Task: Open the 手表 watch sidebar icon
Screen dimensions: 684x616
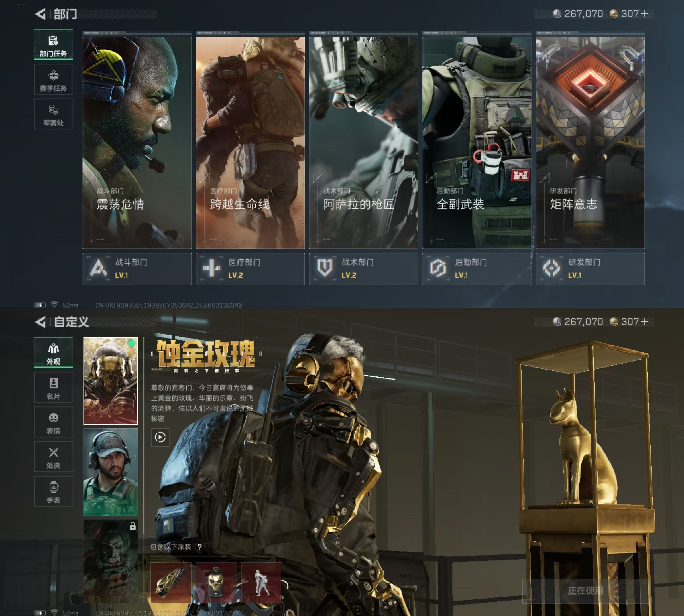Action: (x=54, y=491)
